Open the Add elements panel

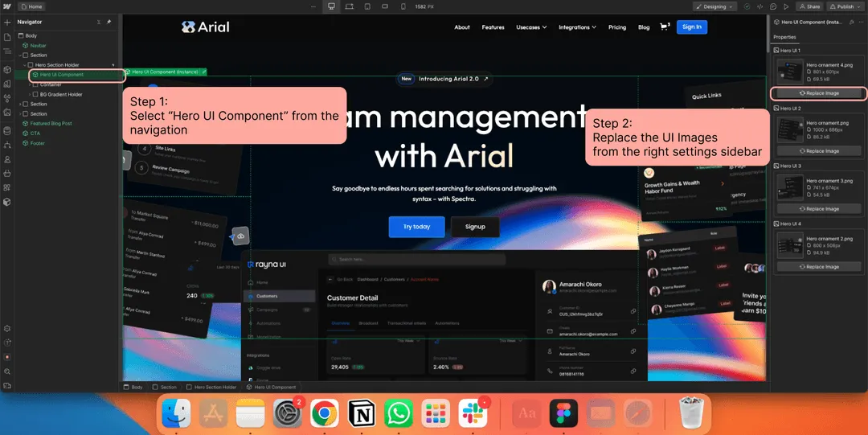[x=6, y=23]
